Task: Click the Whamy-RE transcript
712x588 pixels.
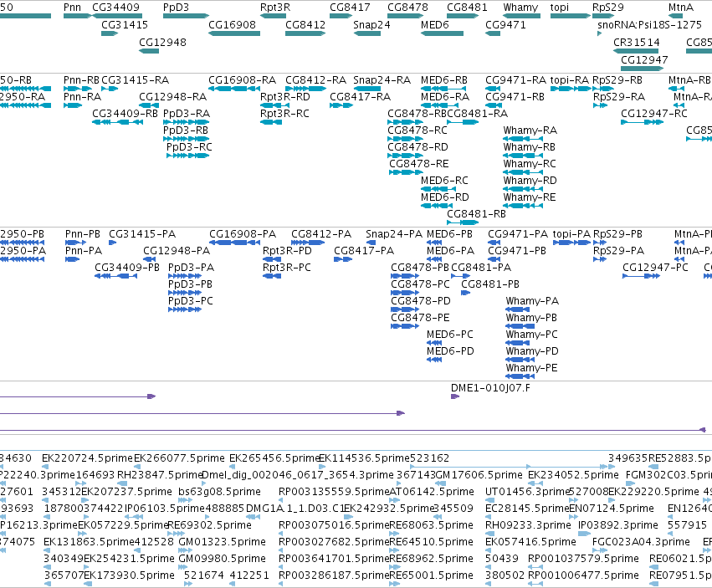Action: point(523,206)
